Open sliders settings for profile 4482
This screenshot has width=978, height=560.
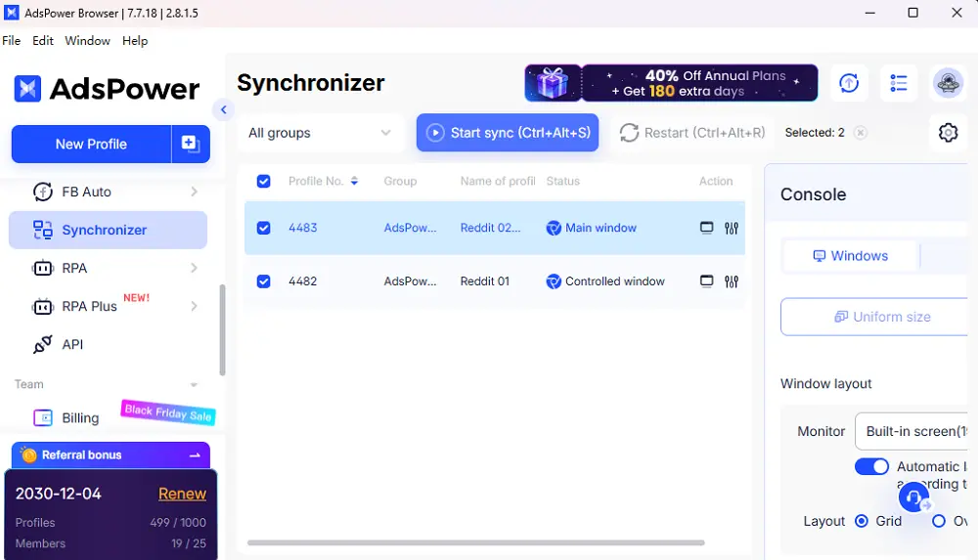pos(731,281)
